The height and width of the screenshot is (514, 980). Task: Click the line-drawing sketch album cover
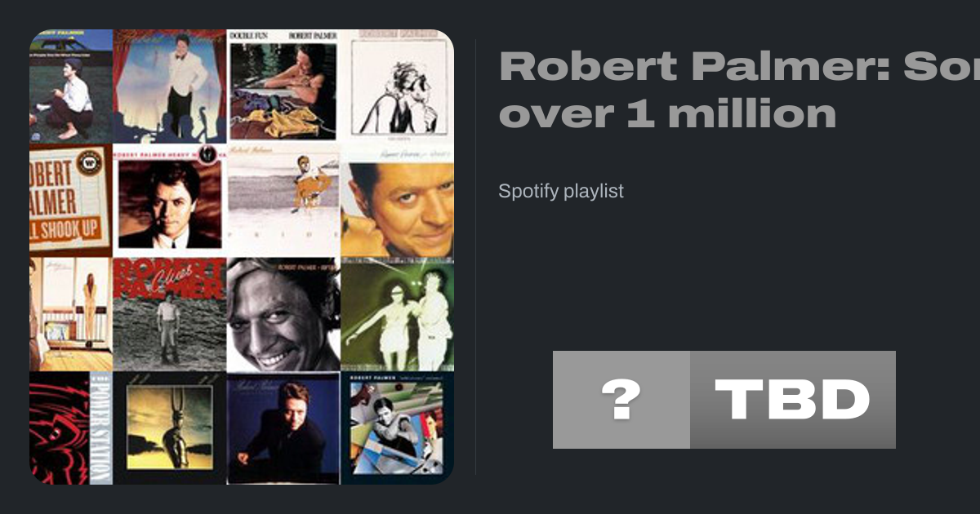(x=397, y=86)
